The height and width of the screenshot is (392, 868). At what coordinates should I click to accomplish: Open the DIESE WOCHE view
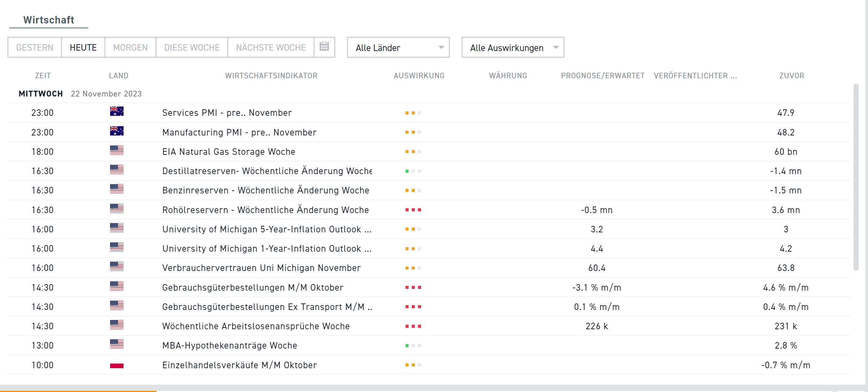pyautogui.click(x=192, y=47)
